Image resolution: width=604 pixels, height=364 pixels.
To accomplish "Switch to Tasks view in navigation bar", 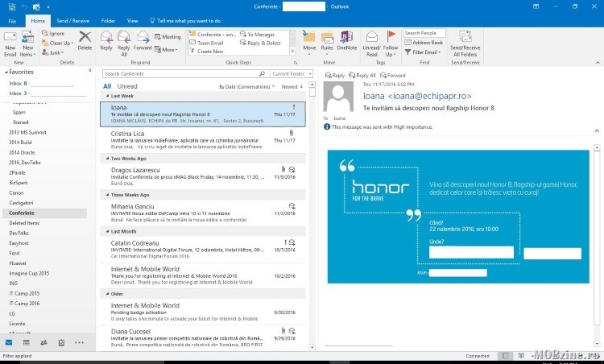I will 61,342.
